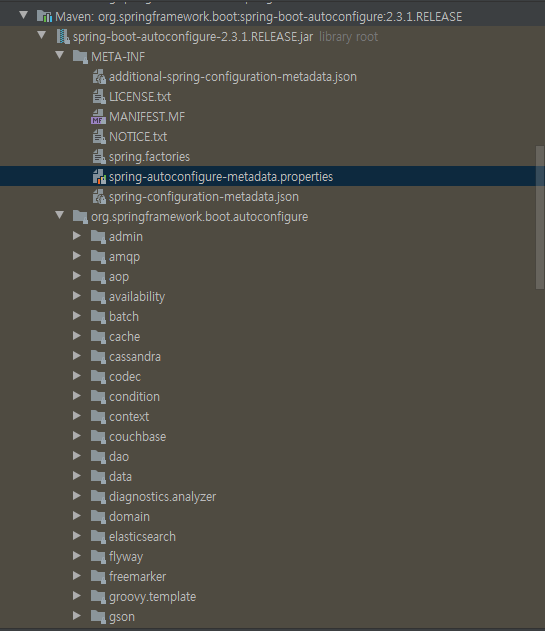Expand the gson package
This screenshot has width=545, height=631.
pyautogui.click(x=77, y=616)
